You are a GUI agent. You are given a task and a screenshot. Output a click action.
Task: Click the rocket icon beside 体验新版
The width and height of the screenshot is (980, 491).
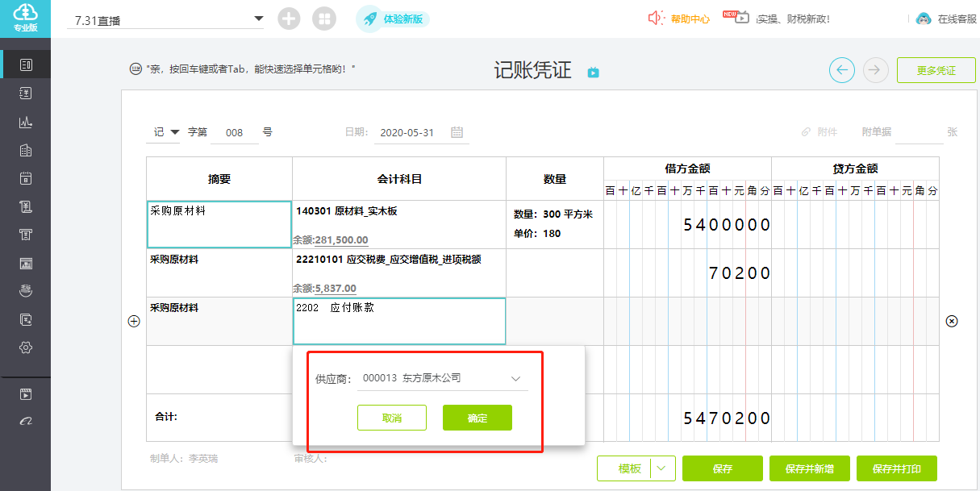(x=371, y=19)
